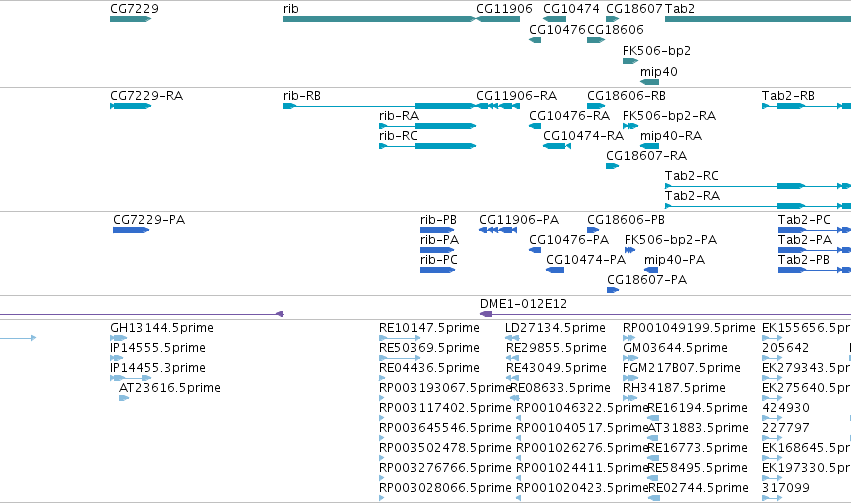851x503 pixels.
Task: Click the mip40 gene label
Action: pos(658,72)
